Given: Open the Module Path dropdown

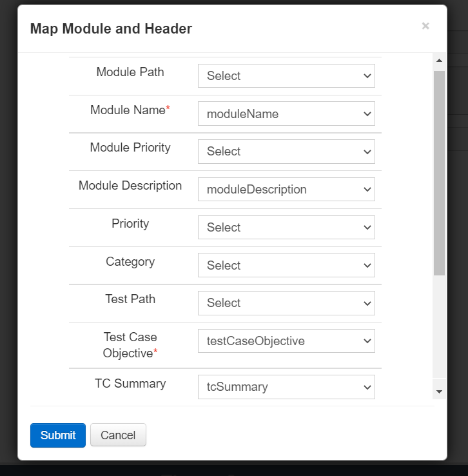Looking at the screenshot, I should coord(286,75).
